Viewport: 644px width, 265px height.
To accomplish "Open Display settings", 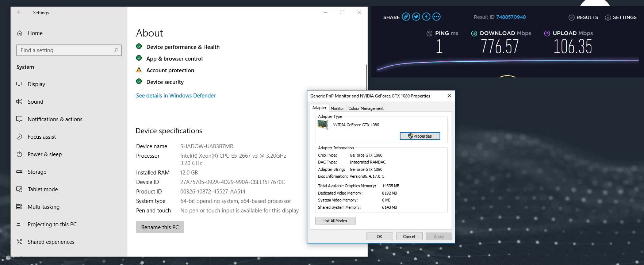I will pos(36,84).
